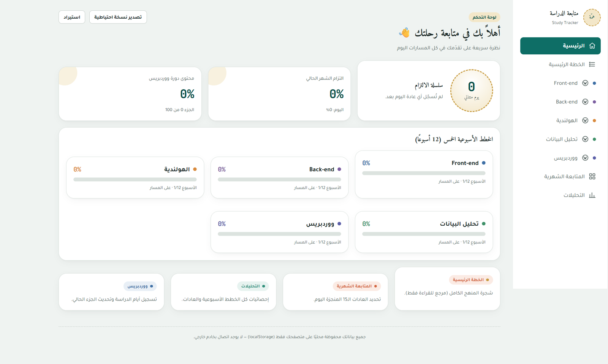Viewport: 608px width, 364px height.
Task: Click the Back-end card progress bar
Action: tap(279, 179)
